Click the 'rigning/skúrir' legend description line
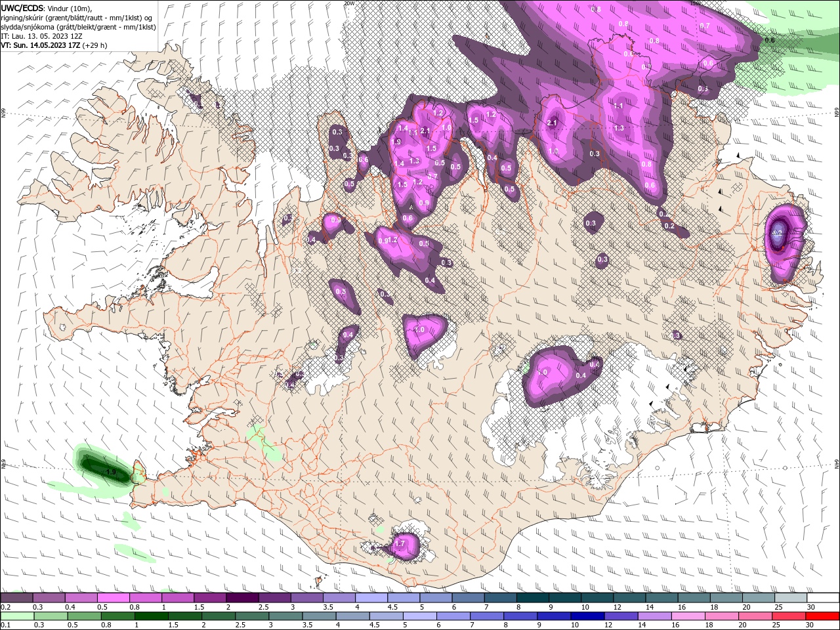Image resolution: width=840 pixels, height=630 pixels. (x=76, y=18)
